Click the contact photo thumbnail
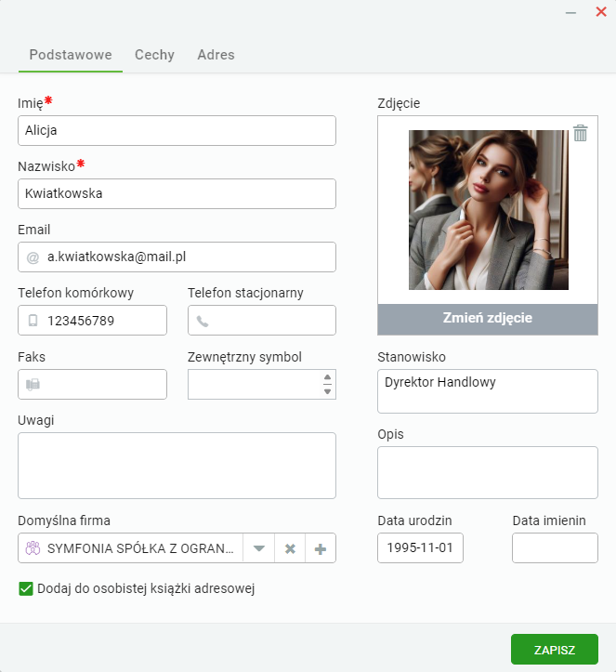This screenshot has width=616, height=672. tap(489, 209)
